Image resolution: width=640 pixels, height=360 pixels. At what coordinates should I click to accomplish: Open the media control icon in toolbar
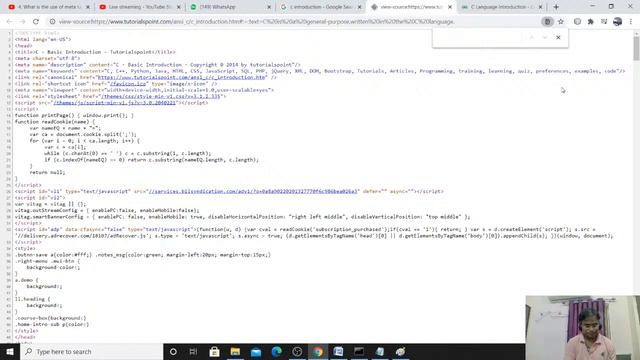click(x=604, y=22)
